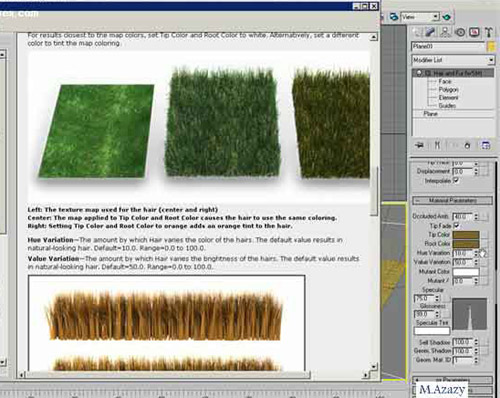Click the Plane01 object name field
This screenshot has height=398, width=500.
coord(448,46)
